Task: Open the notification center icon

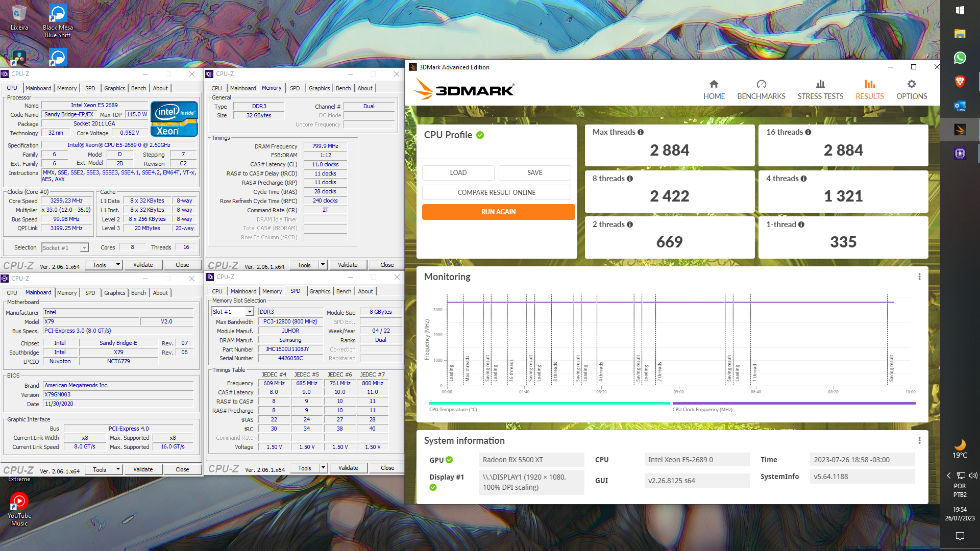Action: tap(960, 536)
